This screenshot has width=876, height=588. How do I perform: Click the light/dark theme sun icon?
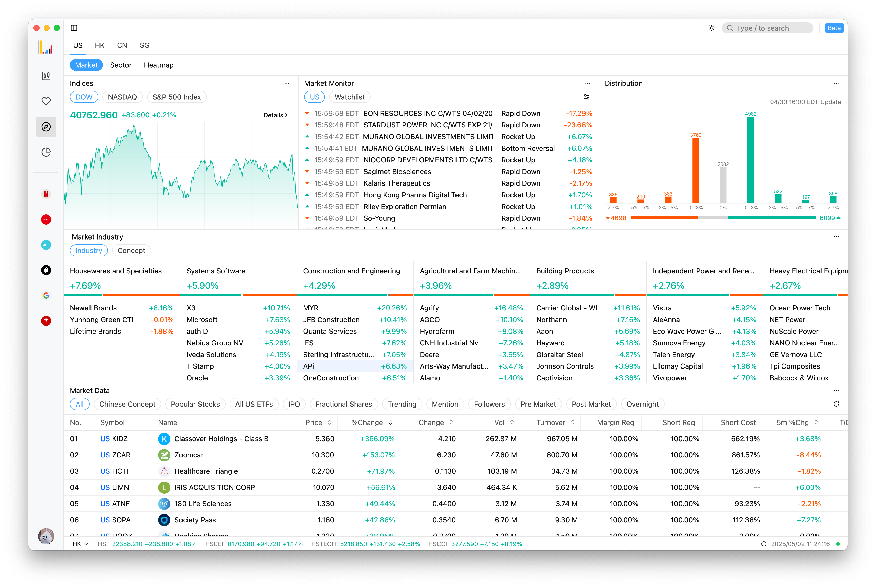point(711,28)
